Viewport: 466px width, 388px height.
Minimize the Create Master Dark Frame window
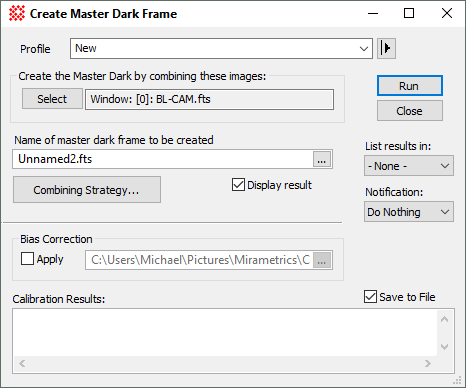pos(373,14)
